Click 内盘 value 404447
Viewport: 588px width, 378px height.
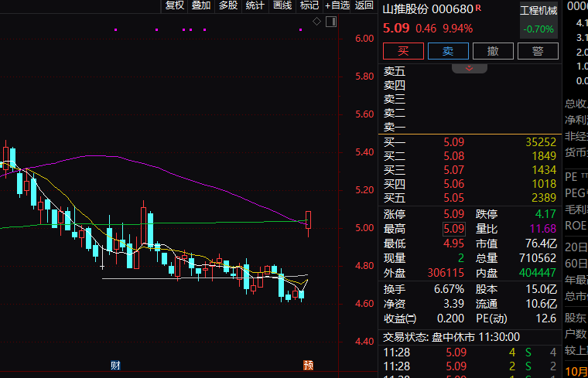pyautogui.click(x=538, y=273)
